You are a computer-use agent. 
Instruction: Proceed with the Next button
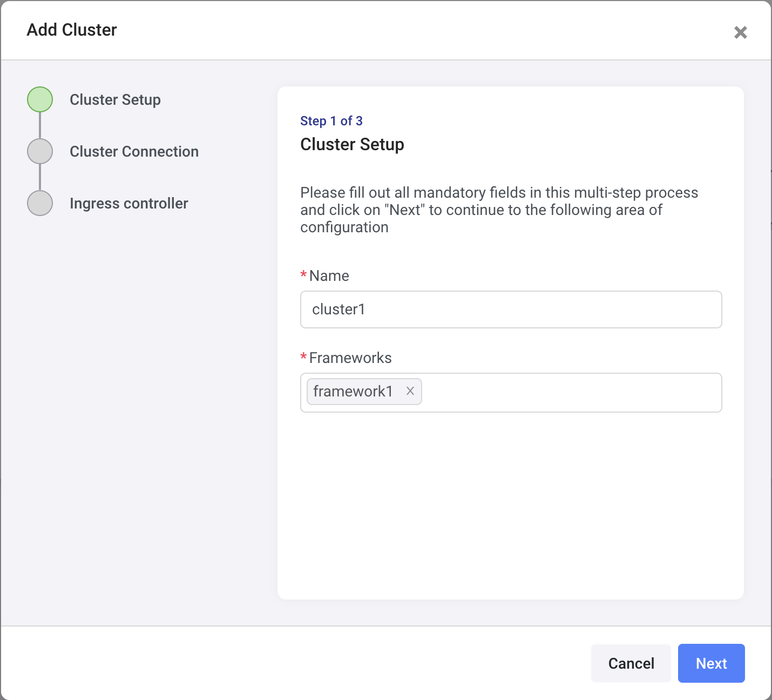[x=711, y=663]
